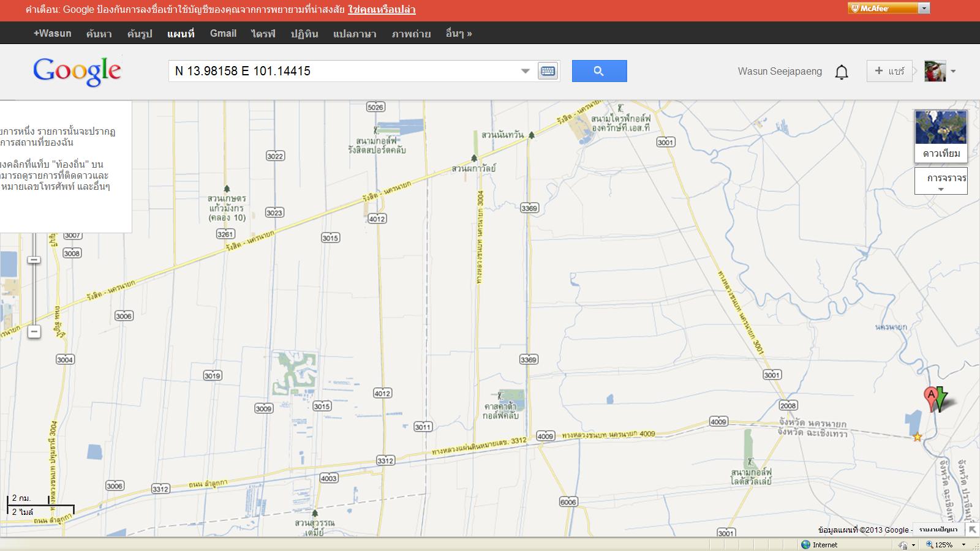The width and height of the screenshot is (980, 551).
Task: Open the browser 125% zoom level menu
Action: (x=946, y=544)
